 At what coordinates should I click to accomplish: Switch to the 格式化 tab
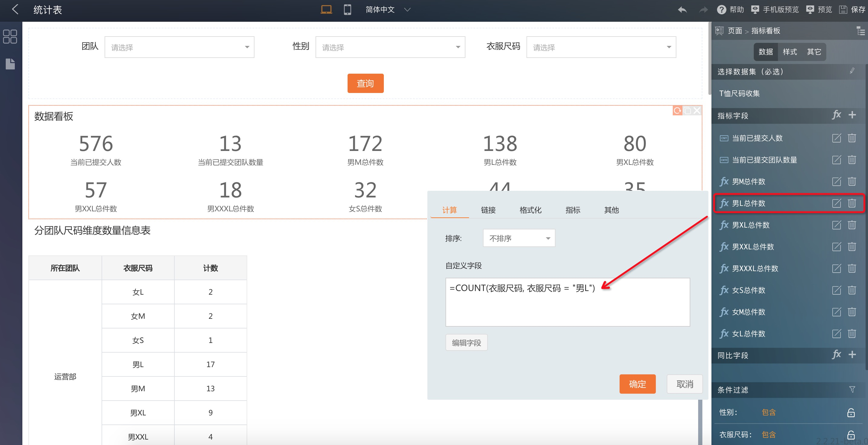pos(530,210)
